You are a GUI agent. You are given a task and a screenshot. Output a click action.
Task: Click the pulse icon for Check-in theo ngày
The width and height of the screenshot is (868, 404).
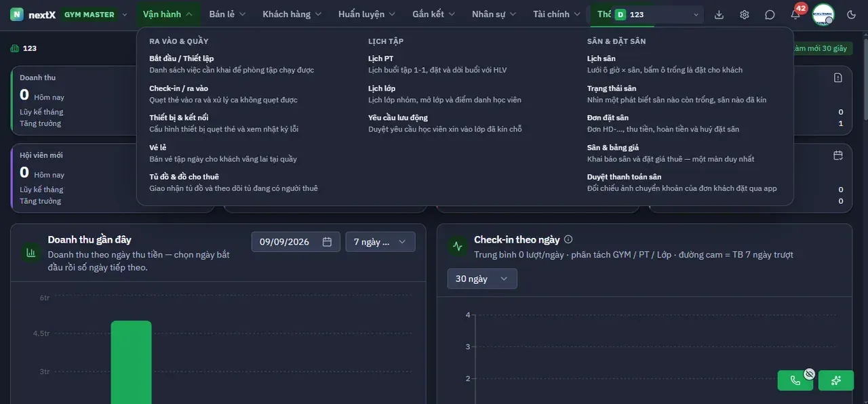tap(458, 247)
